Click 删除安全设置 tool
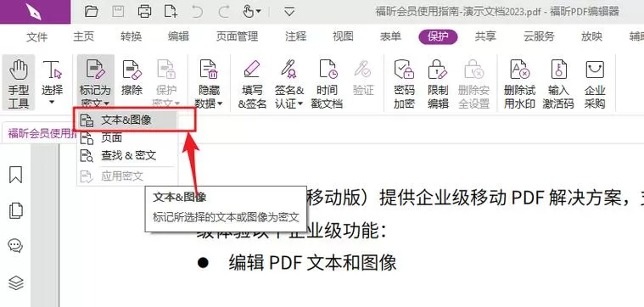Viewport: 644px width, 307px height. tap(473, 83)
